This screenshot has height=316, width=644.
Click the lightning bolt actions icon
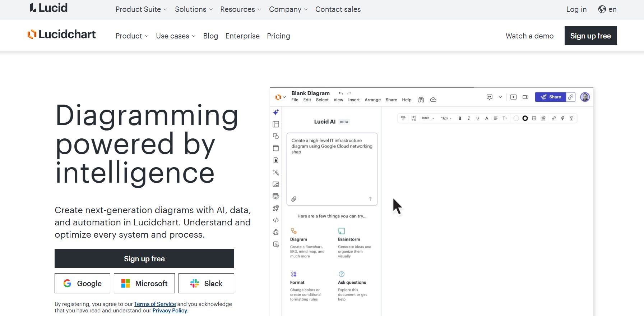(x=562, y=118)
